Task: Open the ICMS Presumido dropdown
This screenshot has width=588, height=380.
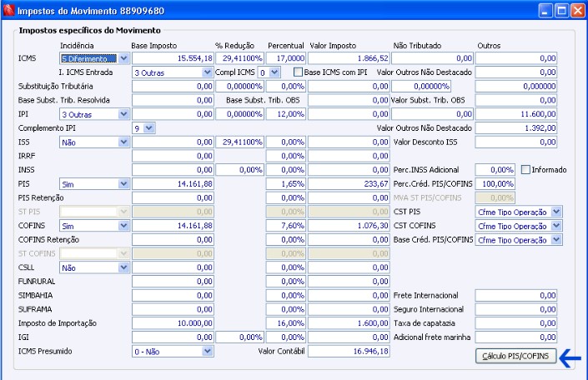Action: click(207, 351)
